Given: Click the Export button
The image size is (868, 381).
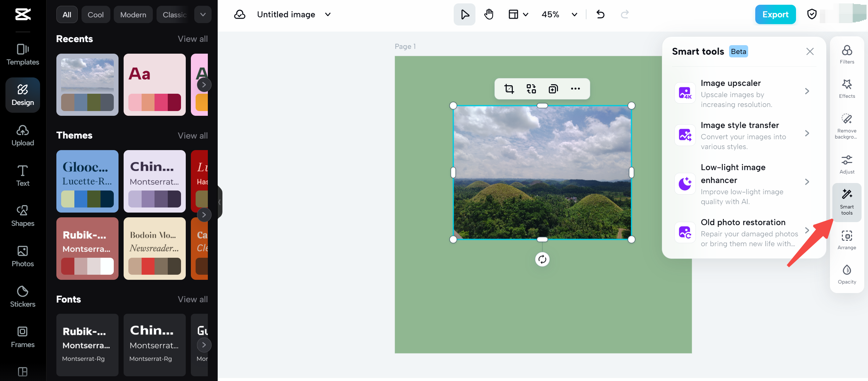Looking at the screenshot, I should tap(775, 14).
